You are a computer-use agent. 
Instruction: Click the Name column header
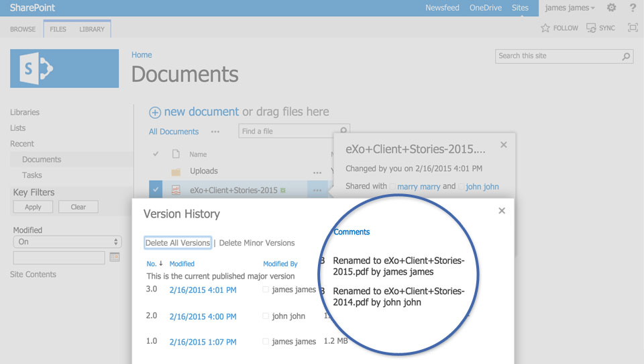pyautogui.click(x=198, y=154)
